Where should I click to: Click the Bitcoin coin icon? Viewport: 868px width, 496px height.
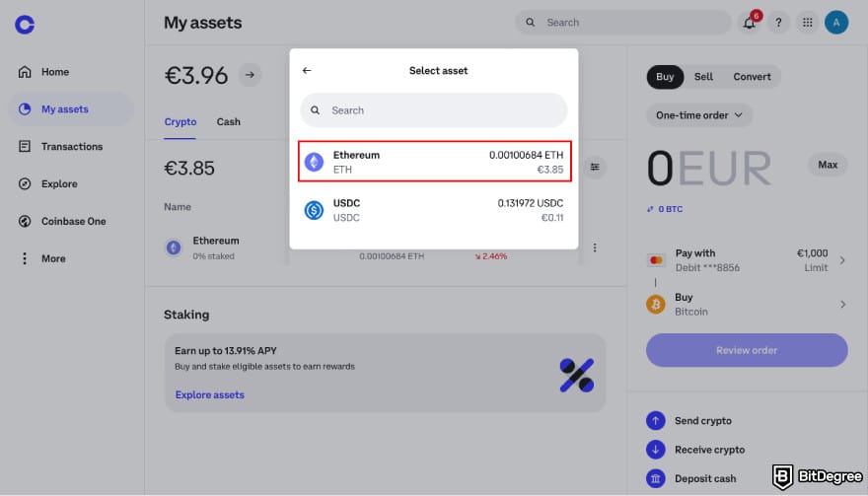[656, 305]
